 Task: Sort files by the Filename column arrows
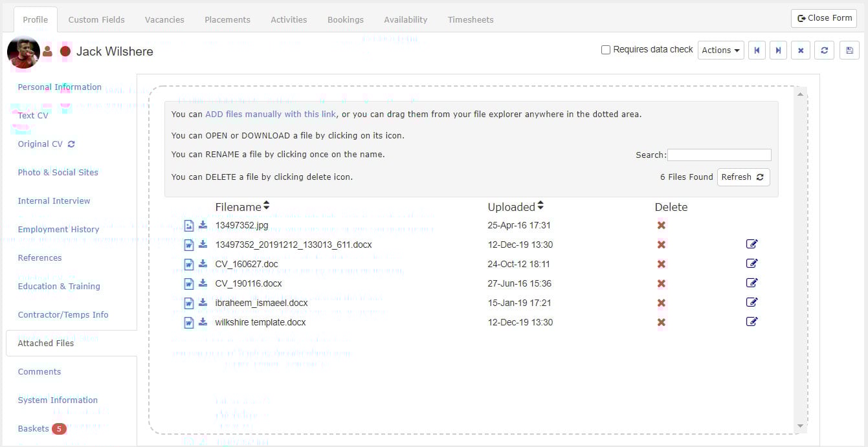point(265,205)
